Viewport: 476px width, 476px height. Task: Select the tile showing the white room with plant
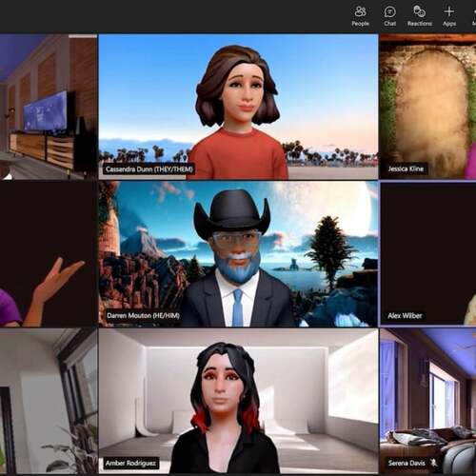[49, 401]
